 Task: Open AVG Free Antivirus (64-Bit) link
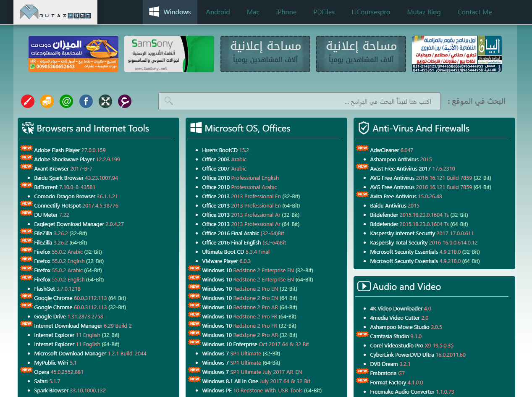coord(430,187)
